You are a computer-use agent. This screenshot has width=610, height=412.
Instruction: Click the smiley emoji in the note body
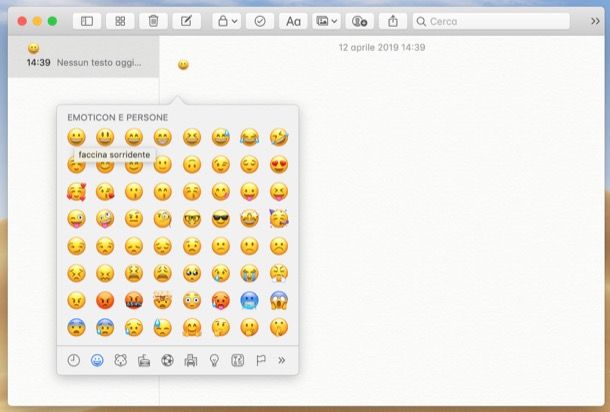(183, 65)
